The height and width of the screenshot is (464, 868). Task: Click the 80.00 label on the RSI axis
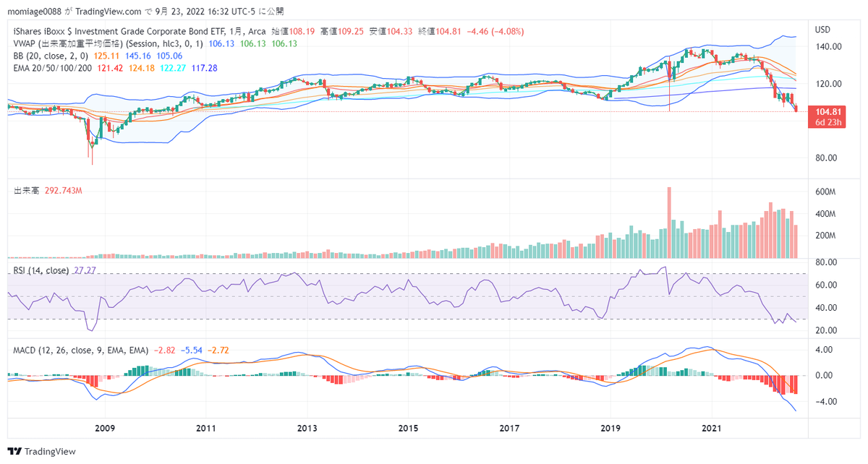826,262
